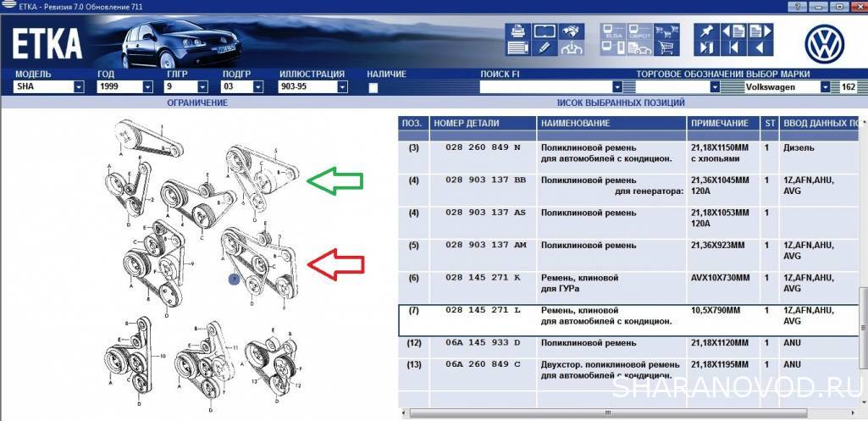This screenshot has width=868, height=421.
Task: Open the binoculars search tool
Action: tap(572, 31)
